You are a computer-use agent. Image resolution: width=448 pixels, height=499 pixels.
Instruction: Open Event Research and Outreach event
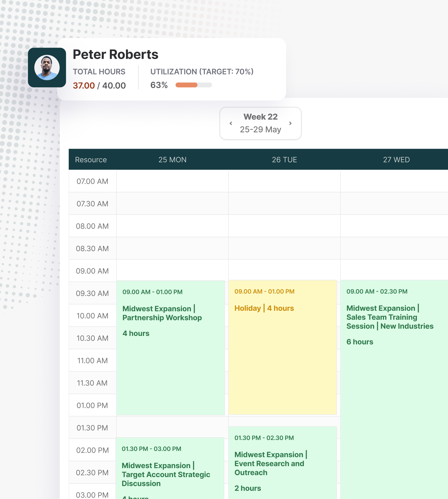coord(282,463)
